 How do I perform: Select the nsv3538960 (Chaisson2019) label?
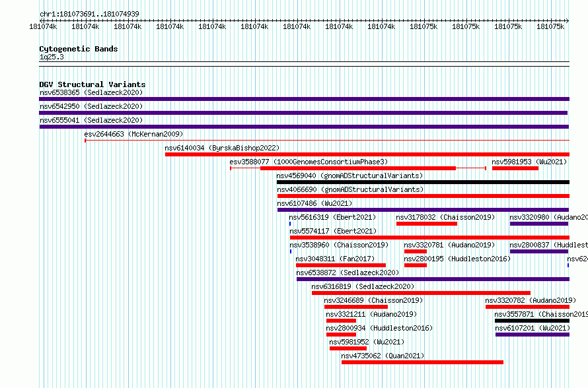click(x=339, y=245)
